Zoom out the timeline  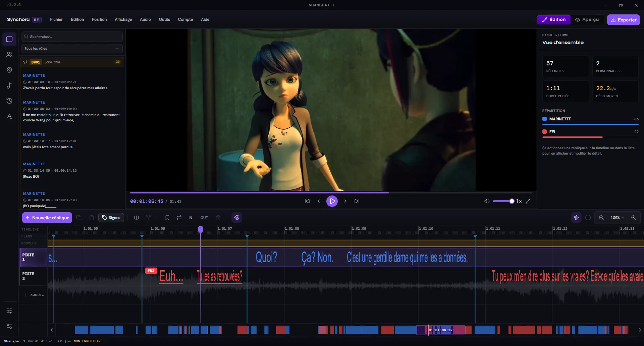pos(601,218)
